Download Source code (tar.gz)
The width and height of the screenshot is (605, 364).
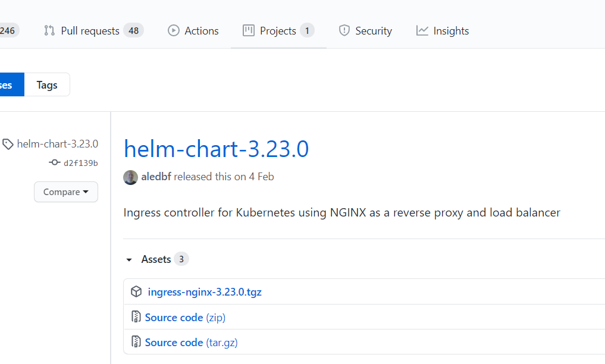(x=191, y=343)
